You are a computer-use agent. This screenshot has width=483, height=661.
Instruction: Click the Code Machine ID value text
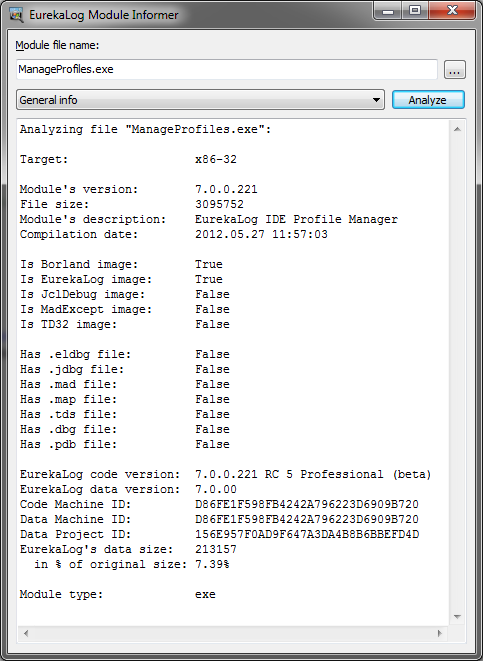(307, 504)
